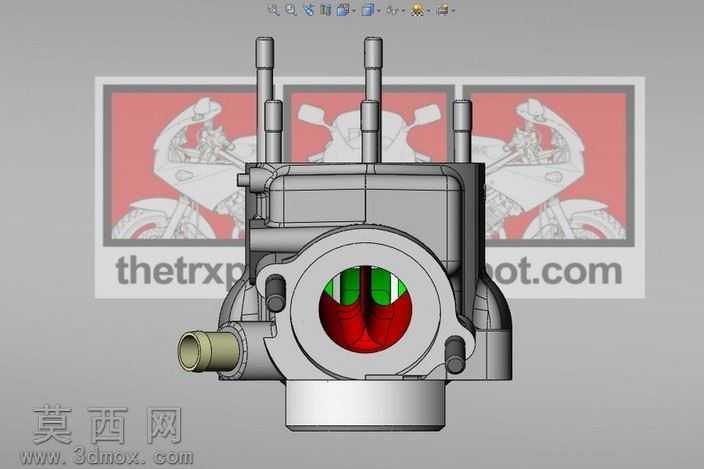The height and width of the screenshot is (469, 704).
Task: Click the Previous View icon
Action: tap(309, 9)
